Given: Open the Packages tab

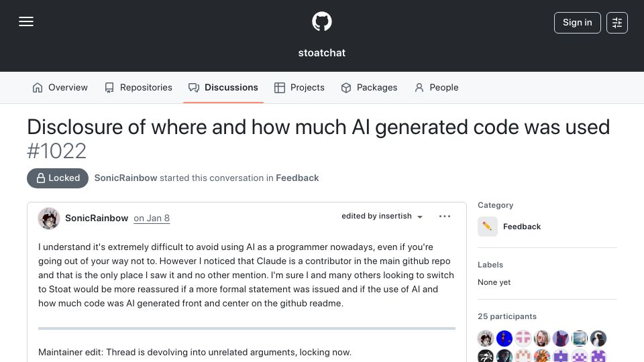Looking at the screenshot, I should 369,87.
